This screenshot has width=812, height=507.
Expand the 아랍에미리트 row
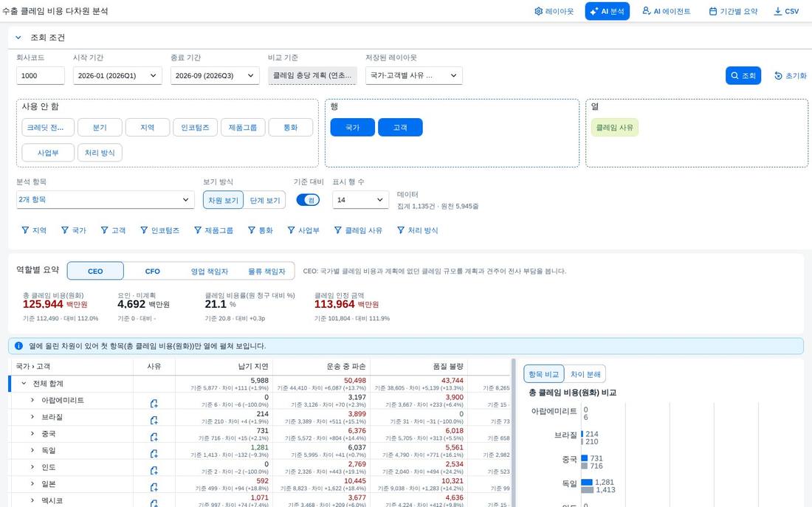[32, 400]
